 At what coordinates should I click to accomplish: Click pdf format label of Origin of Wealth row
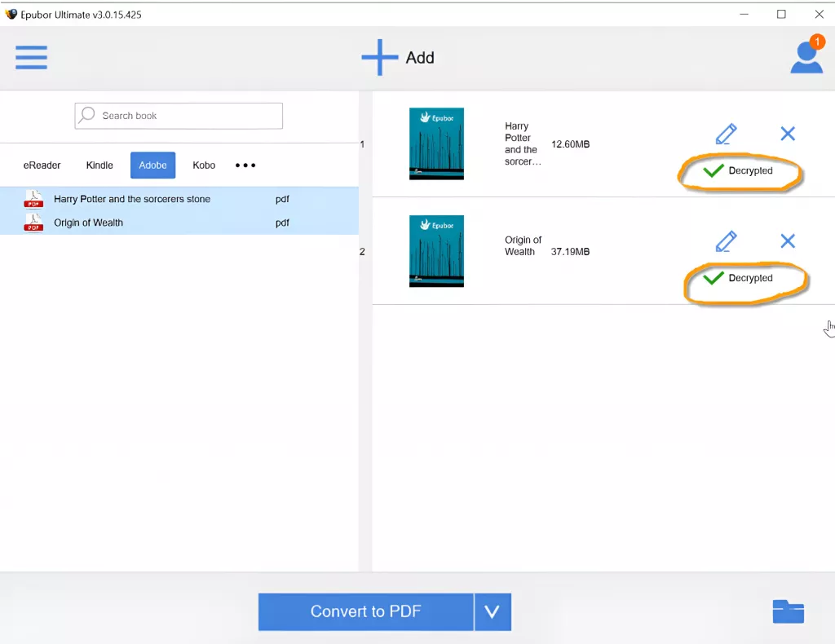pyautogui.click(x=282, y=223)
